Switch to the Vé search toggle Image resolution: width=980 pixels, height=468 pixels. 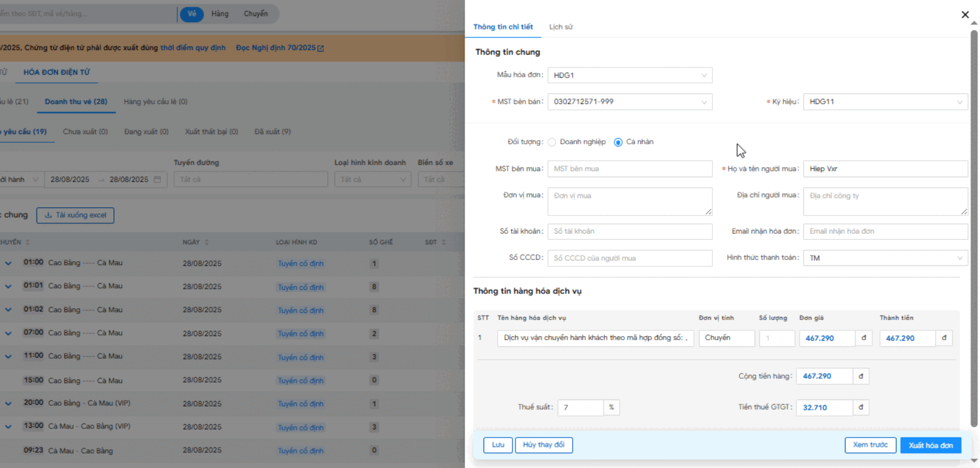coord(192,14)
